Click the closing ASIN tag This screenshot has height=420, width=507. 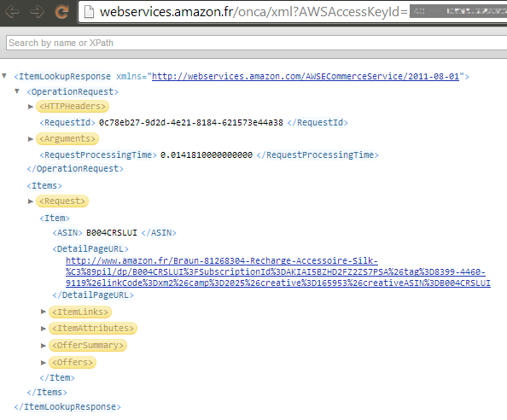click(x=159, y=233)
